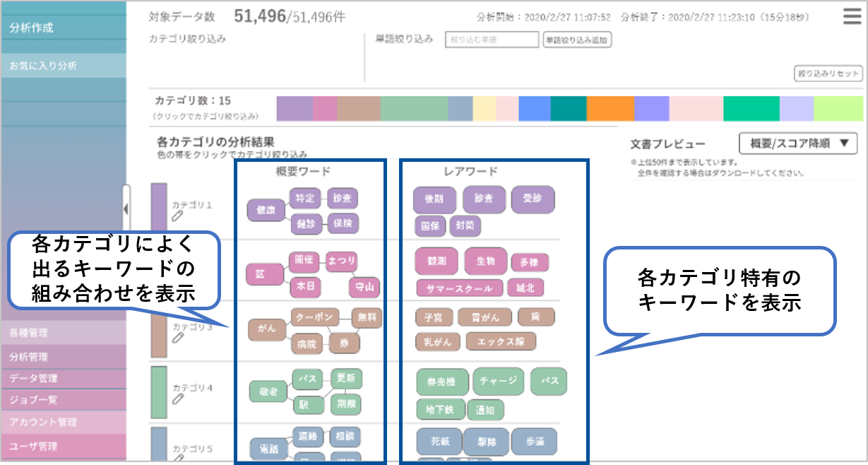Viewport: 868px width, 465px height.
Task: Filter by the brown category bar segment
Action: pos(358,109)
